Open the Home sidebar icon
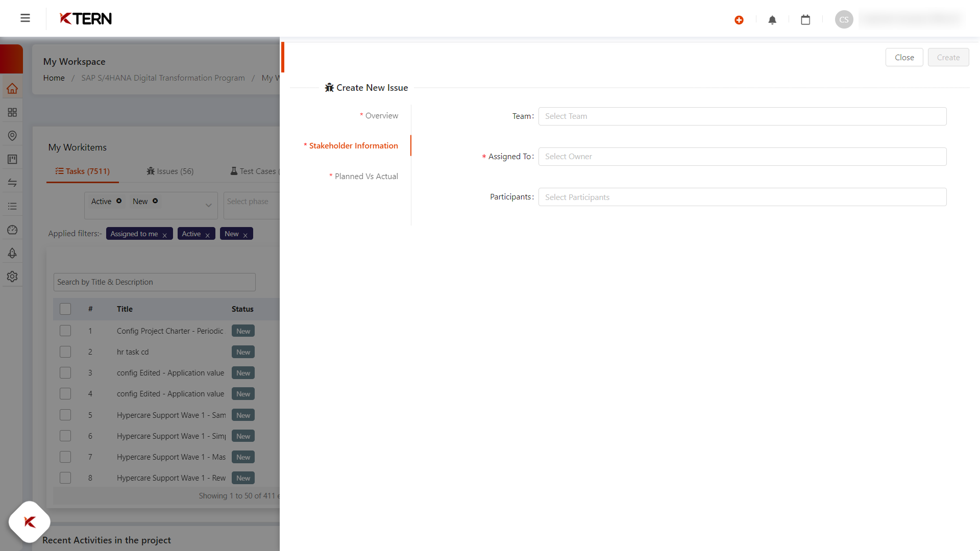 coord(12,88)
